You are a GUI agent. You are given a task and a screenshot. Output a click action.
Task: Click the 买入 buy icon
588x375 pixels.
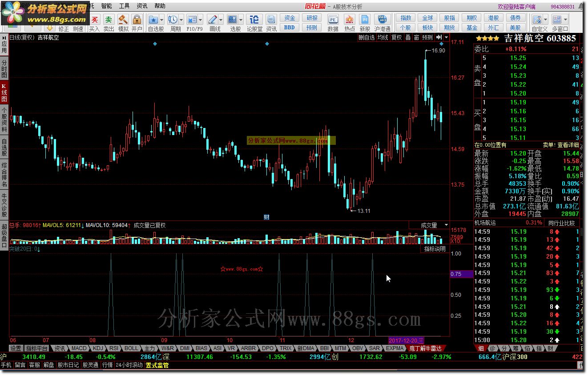pyautogui.click(x=95, y=20)
